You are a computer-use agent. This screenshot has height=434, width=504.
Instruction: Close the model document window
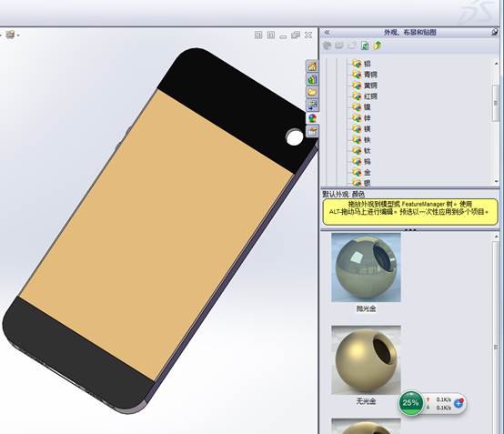(307, 35)
